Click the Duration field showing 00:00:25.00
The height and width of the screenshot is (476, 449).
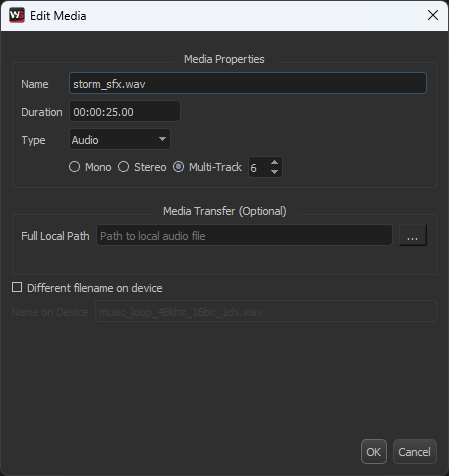(125, 111)
